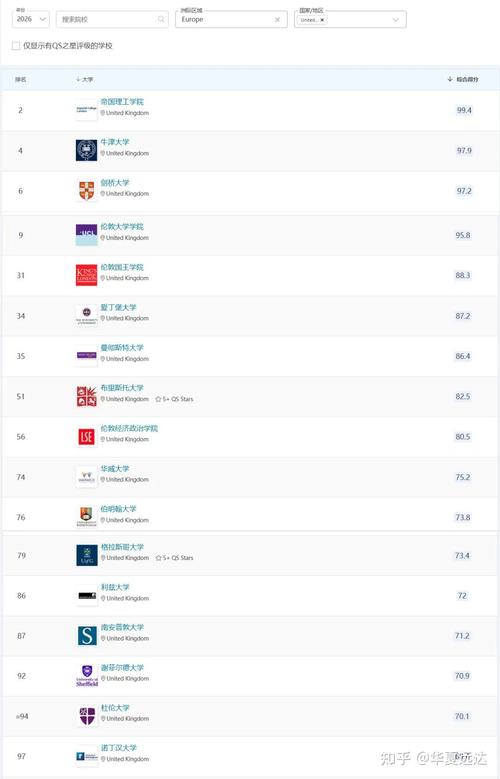Expand the country/region dropdown arrow

click(396, 20)
